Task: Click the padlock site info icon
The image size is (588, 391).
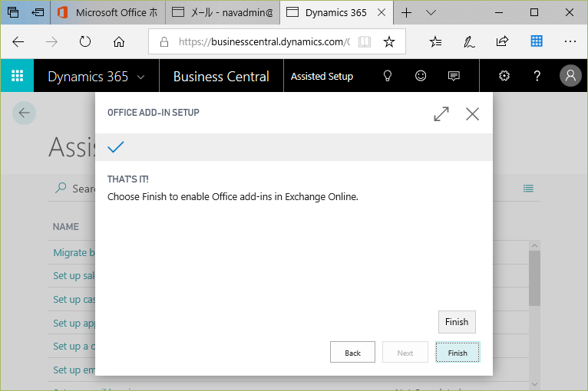Action: coord(164,41)
